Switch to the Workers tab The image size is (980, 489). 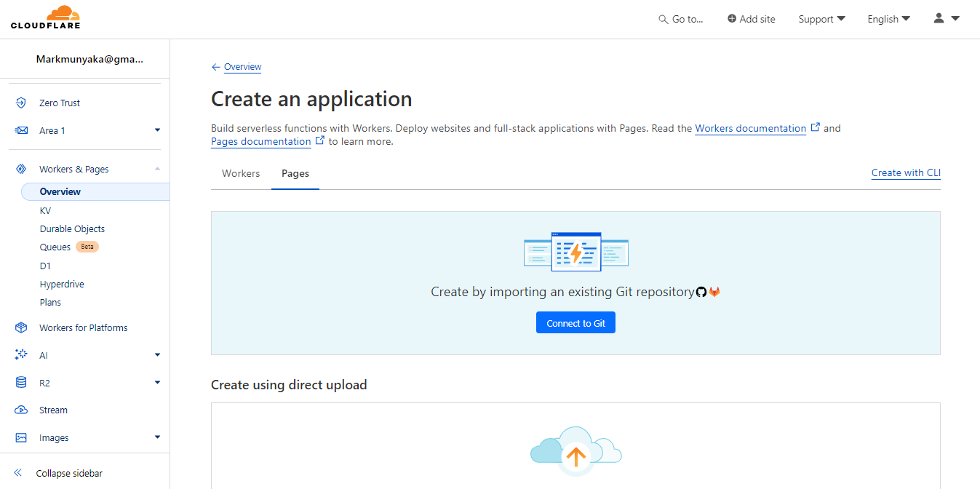tap(241, 173)
